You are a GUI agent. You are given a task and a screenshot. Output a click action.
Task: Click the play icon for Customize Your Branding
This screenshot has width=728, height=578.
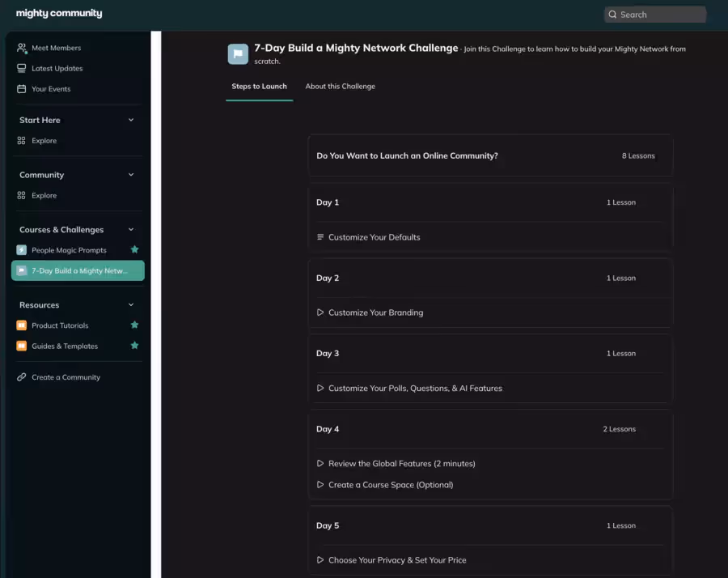(320, 312)
